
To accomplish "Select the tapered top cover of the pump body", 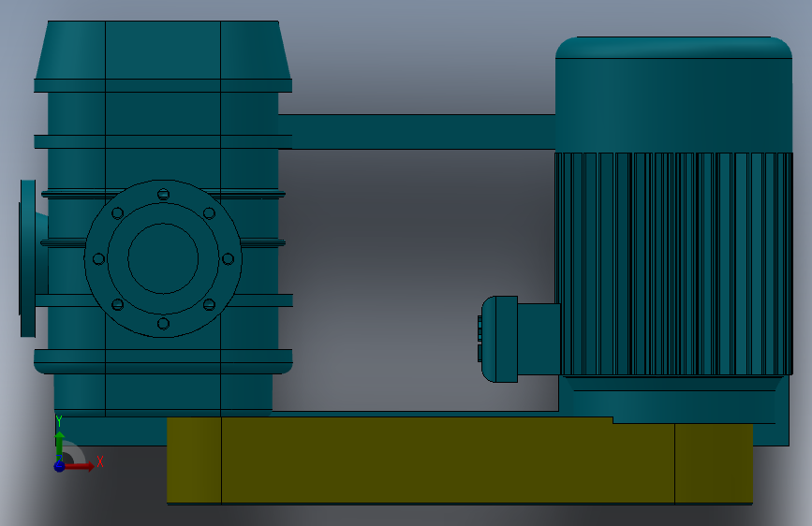I will point(163,51).
